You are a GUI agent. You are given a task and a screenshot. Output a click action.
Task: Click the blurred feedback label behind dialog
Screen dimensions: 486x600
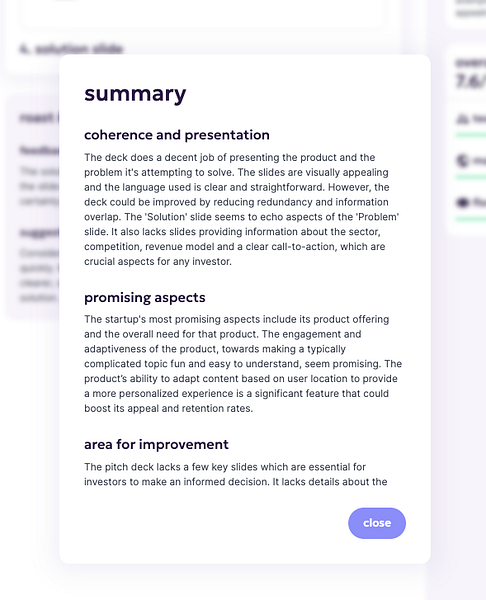(39, 150)
